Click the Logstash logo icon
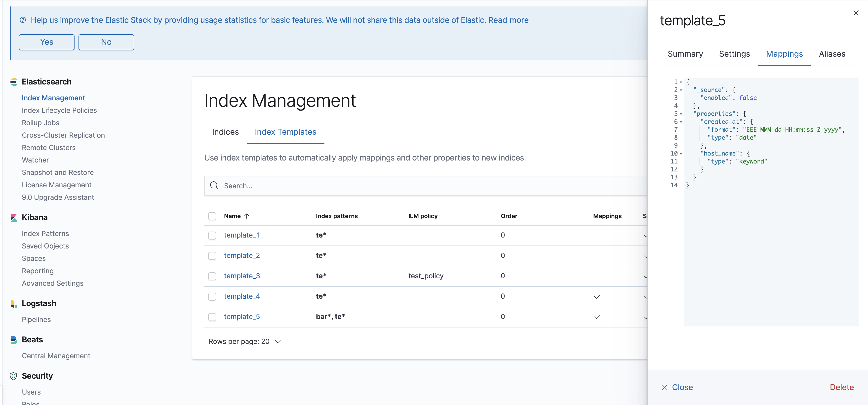The height and width of the screenshot is (405, 868). [x=14, y=304]
